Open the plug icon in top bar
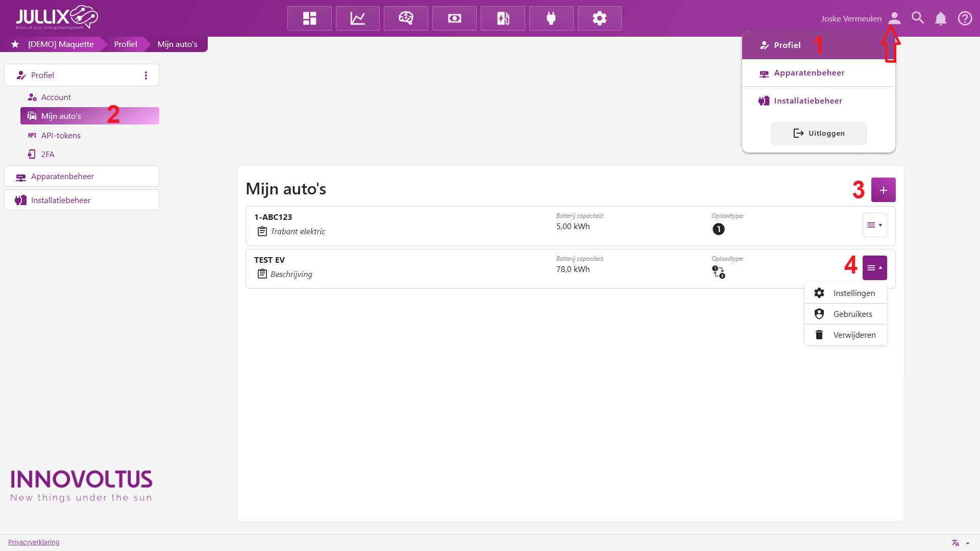This screenshot has height=551, width=980. click(551, 18)
